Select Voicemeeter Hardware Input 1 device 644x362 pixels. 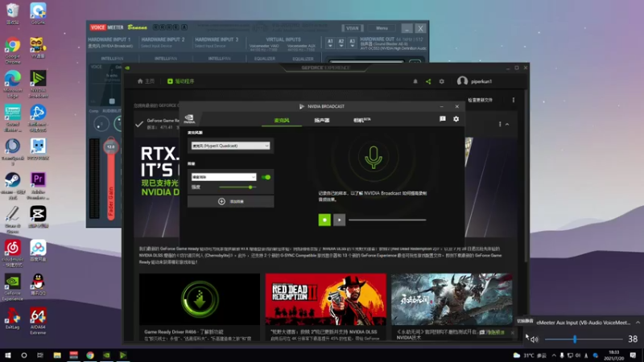pyautogui.click(x=109, y=46)
